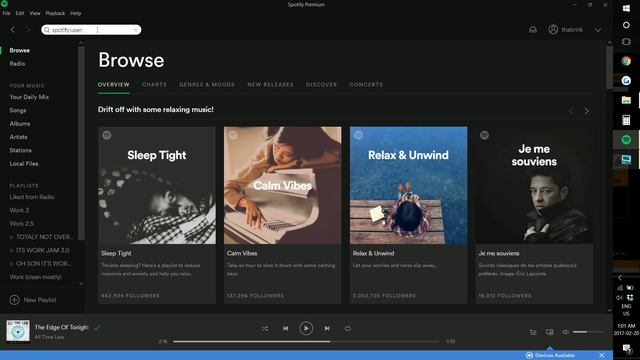Click the Sleep Tight title link

point(116,253)
